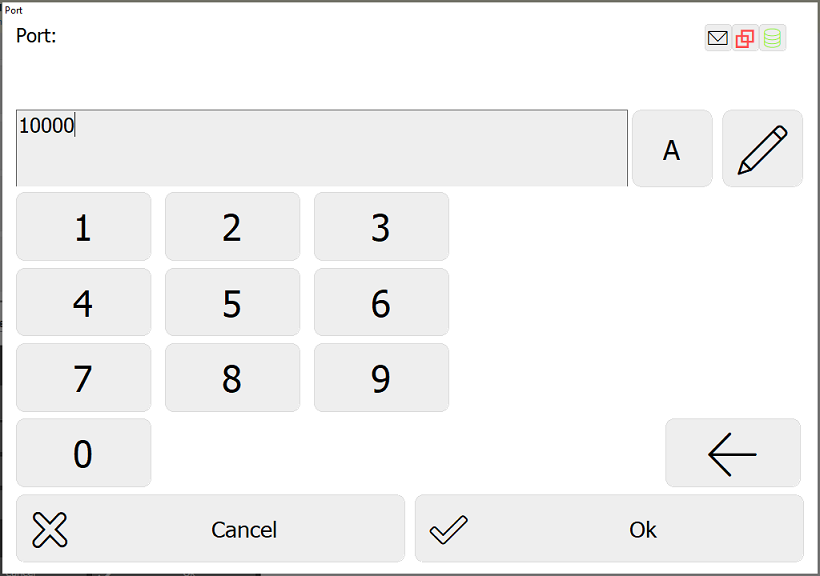Tap the number 7 key
This screenshot has height=576, width=820.
coord(84,378)
